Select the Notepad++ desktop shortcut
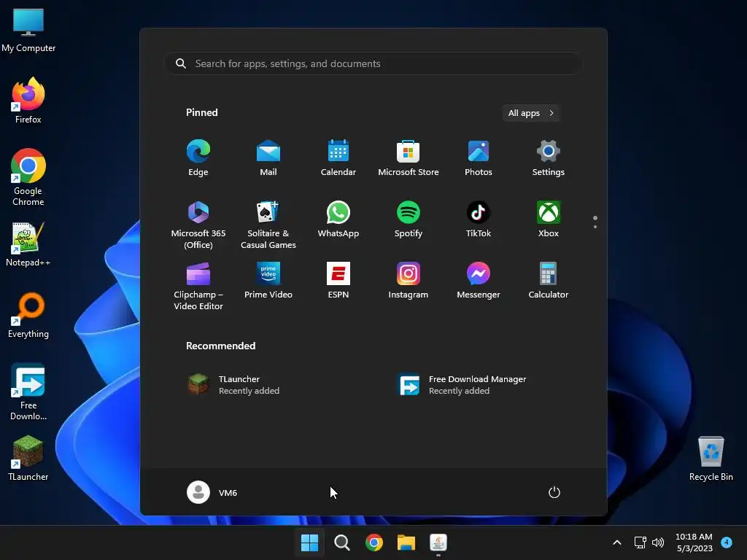The width and height of the screenshot is (747, 560). [28, 244]
